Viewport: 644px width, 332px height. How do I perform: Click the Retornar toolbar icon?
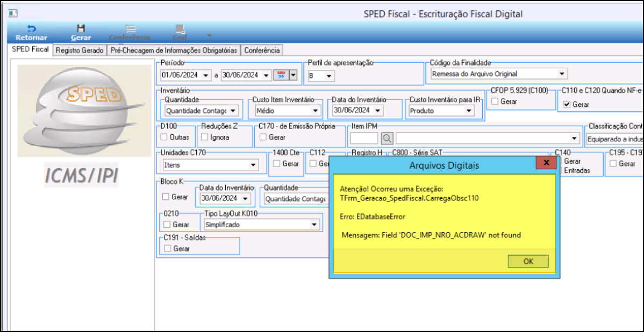[x=31, y=28]
